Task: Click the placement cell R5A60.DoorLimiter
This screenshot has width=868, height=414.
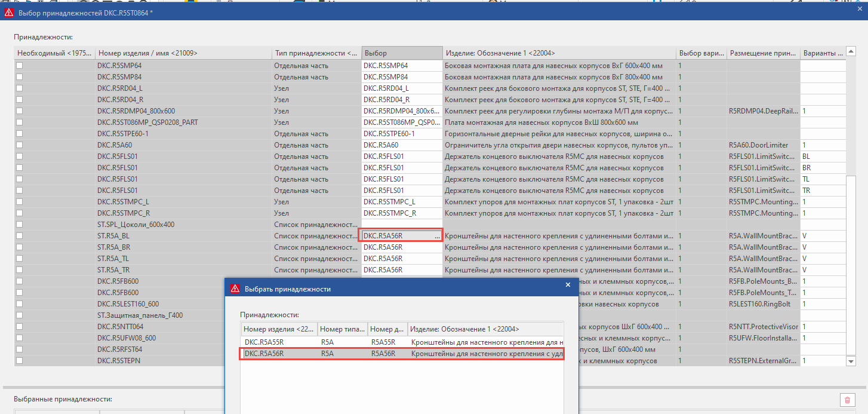Action: (x=764, y=145)
